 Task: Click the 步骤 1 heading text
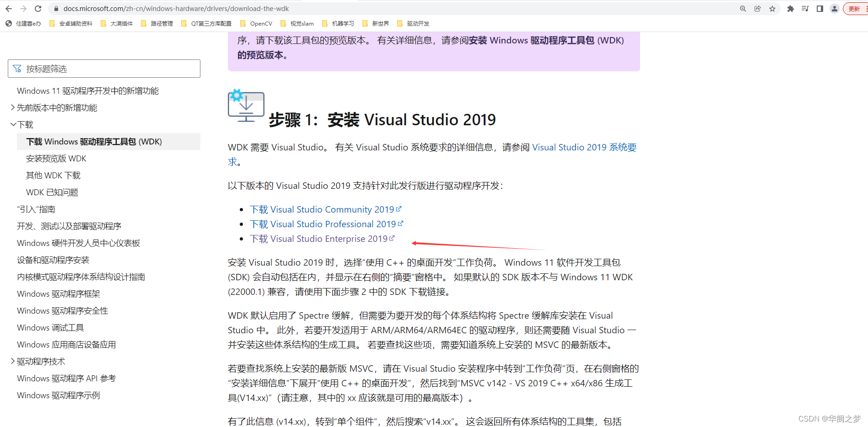coord(382,120)
